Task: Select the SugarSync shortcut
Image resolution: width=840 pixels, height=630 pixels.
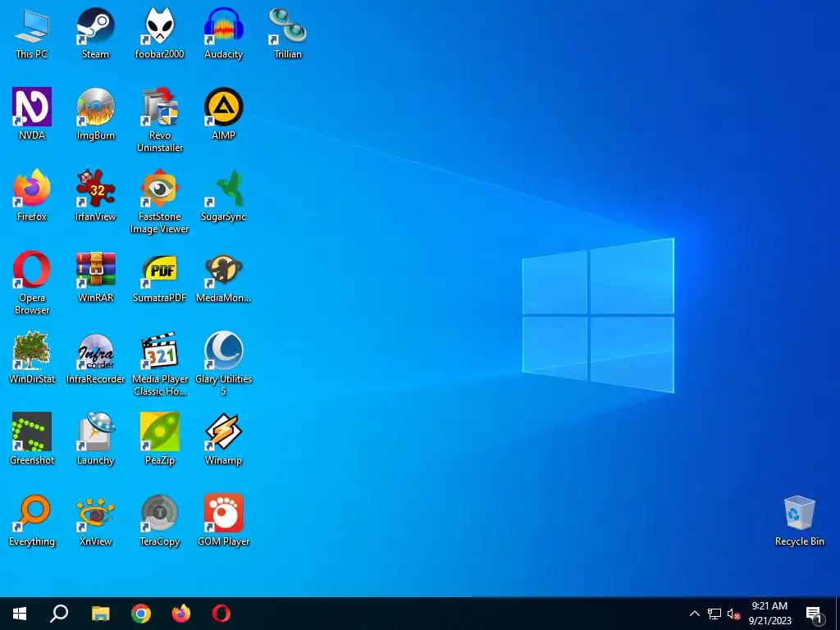Action: pos(223,195)
